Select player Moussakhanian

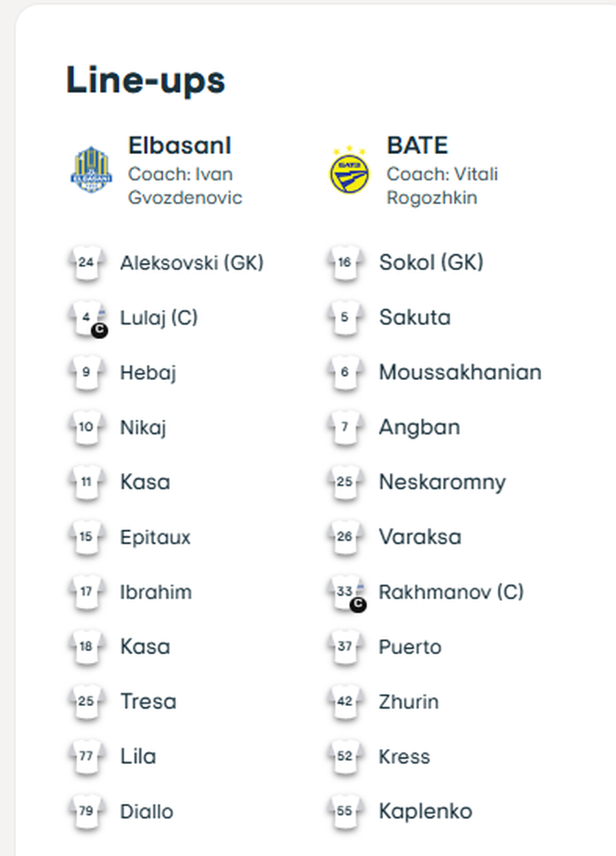[460, 373]
